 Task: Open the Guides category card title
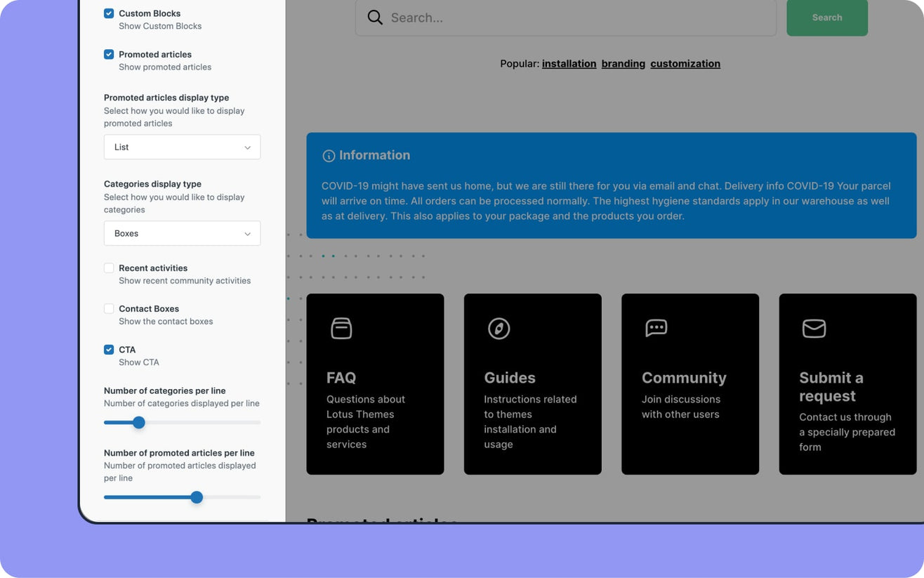(x=510, y=378)
